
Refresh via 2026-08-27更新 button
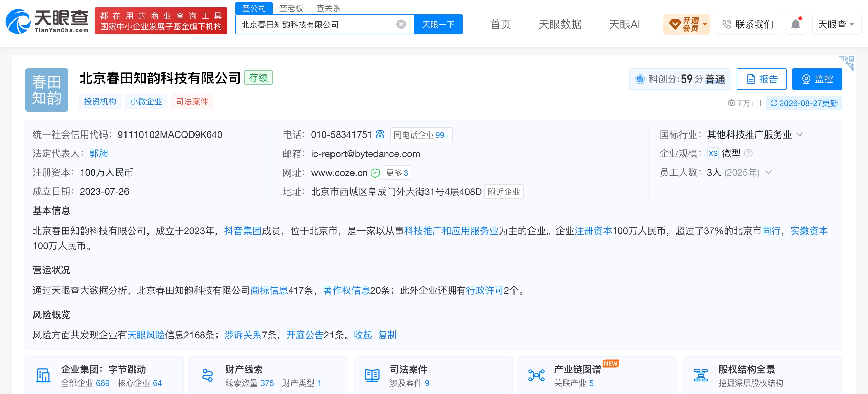tap(804, 103)
